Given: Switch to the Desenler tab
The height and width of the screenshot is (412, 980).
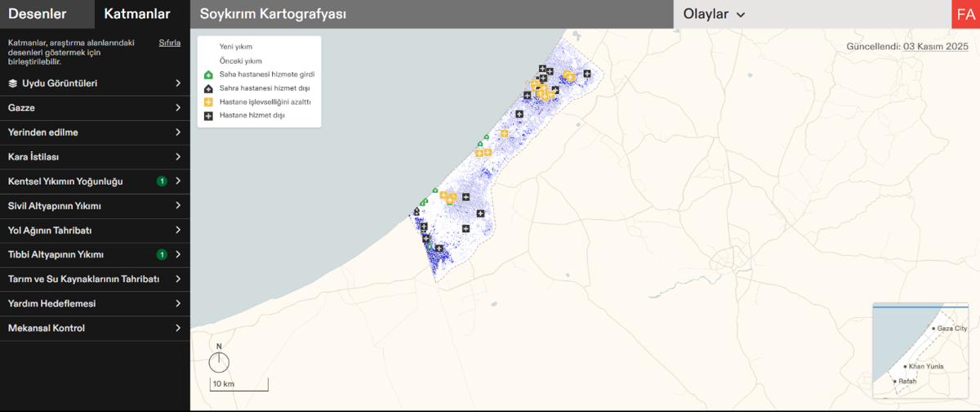Looking at the screenshot, I should point(38,14).
